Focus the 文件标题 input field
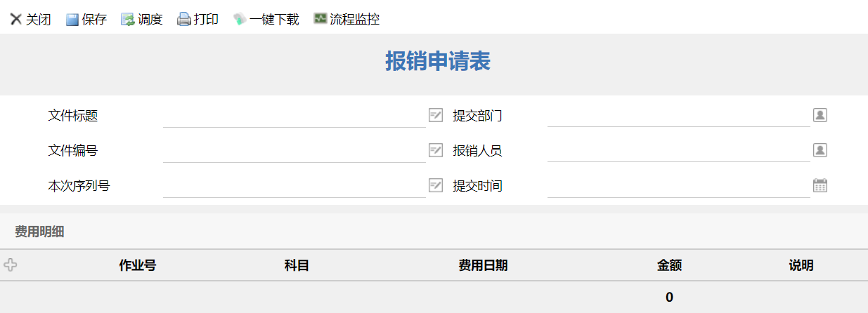 [x=294, y=116]
